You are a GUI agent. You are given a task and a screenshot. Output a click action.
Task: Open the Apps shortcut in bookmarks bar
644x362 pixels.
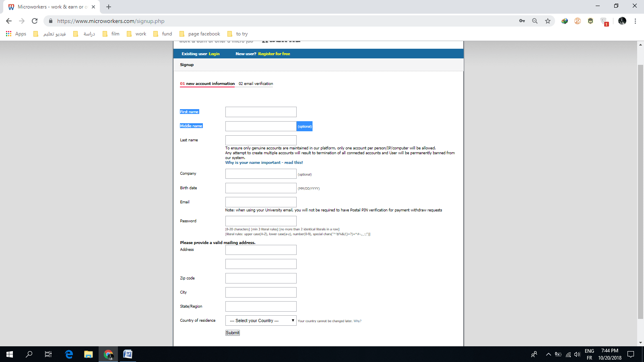tap(16, 34)
